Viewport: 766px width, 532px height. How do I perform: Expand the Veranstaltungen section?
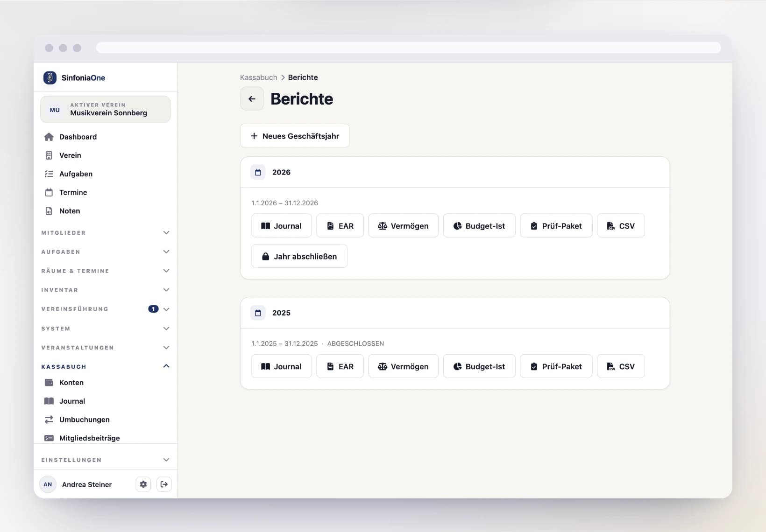(106, 348)
